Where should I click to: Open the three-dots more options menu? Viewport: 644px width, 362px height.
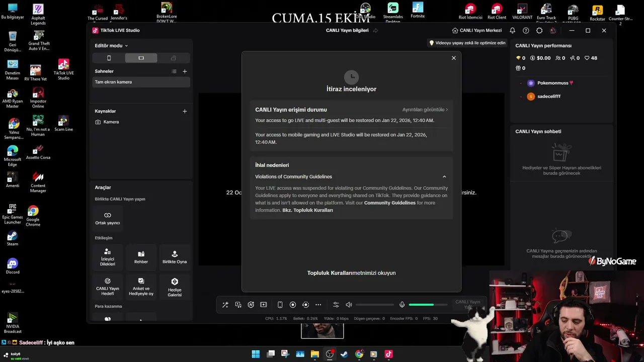(318, 305)
